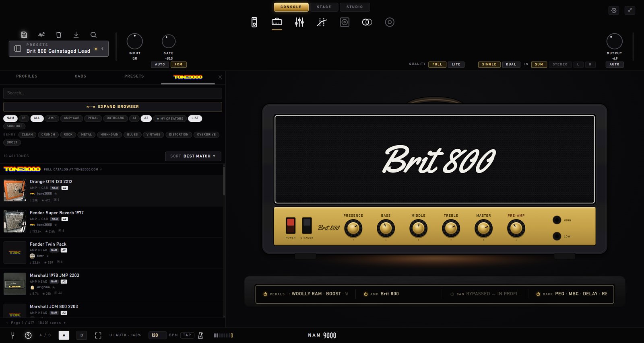
Task: Open the tuner fork icon
Action: 13,335
